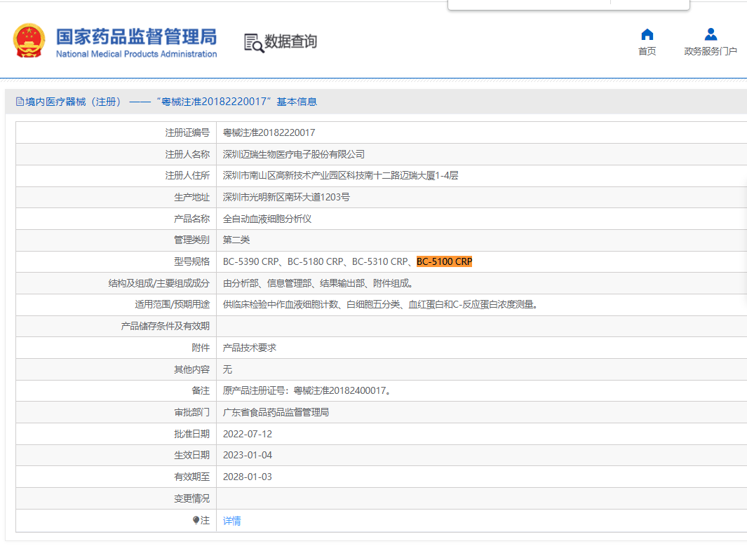The height and width of the screenshot is (560, 747).
Task: Open the 详情 link
Action: [x=231, y=521]
